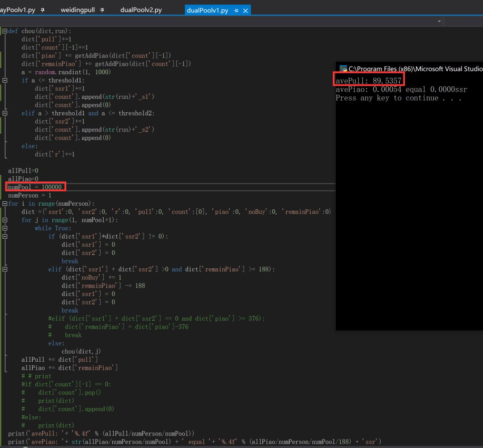The width and height of the screenshot is (483, 448).
Task: Toggle pin on active dualPoolv1.py tab
Action: 236,11
